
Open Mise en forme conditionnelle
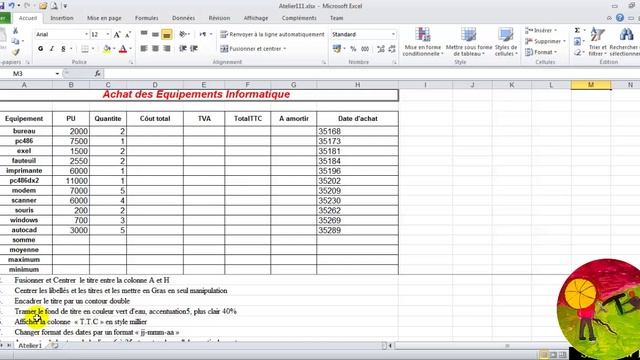click(x=423, y=42)
